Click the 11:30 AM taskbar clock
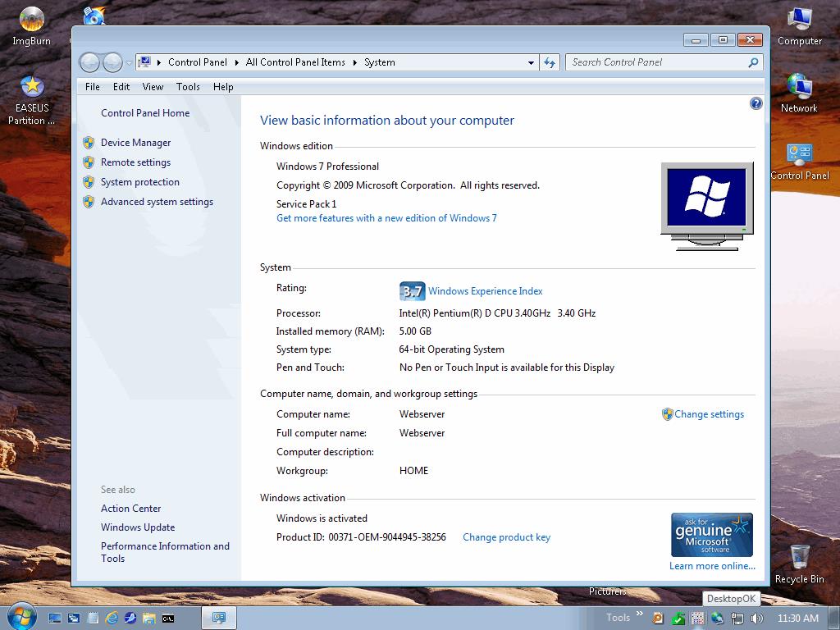Image resolution: width=840 pixels, height=630 pixels. [x=797, y=619]
